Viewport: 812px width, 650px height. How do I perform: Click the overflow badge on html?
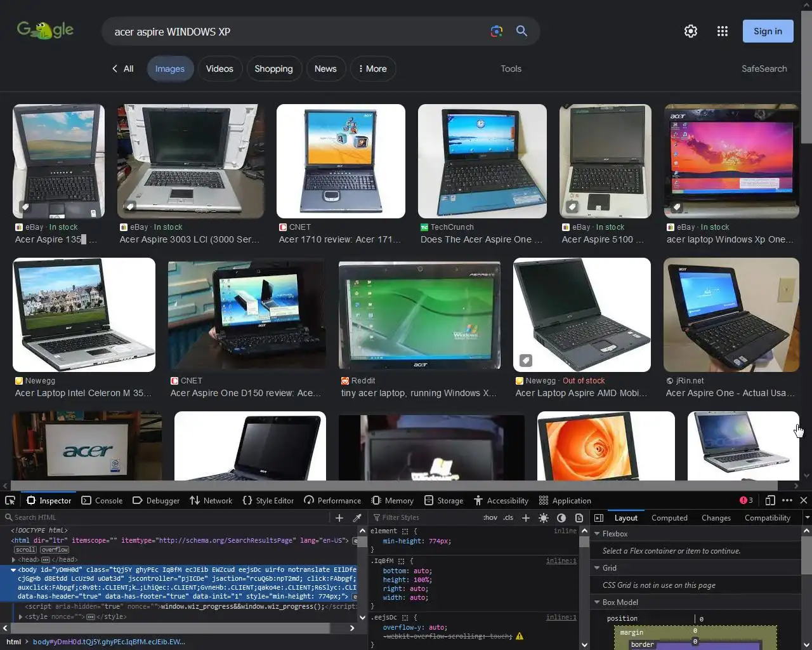pos(55,550)
